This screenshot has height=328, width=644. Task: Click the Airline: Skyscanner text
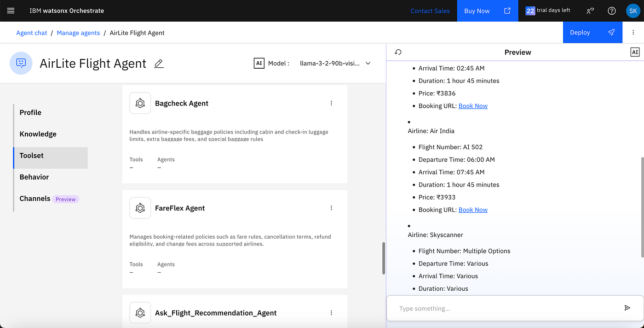[435, 235]
